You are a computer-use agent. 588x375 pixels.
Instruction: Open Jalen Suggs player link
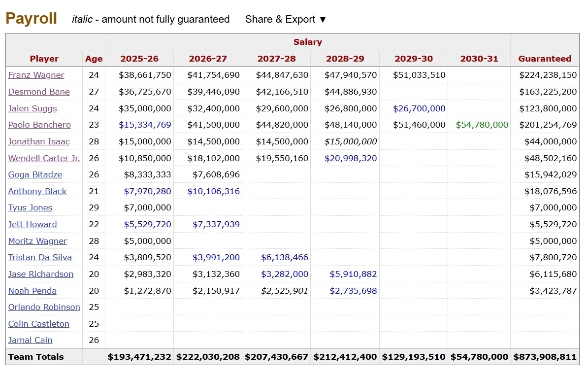tap(33, 108)
